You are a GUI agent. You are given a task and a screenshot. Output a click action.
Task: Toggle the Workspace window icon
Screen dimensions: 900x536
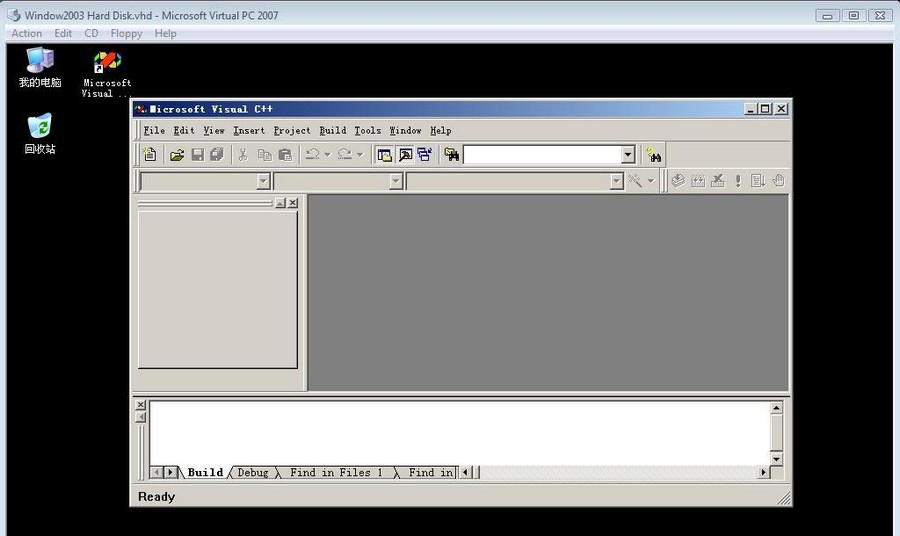[x=384, y=154]
